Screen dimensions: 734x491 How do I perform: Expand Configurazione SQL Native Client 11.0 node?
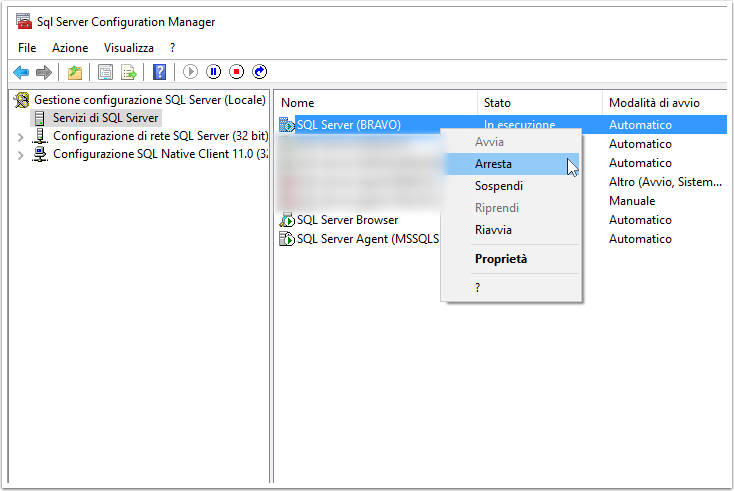pyautogui.click(x=20, y=155)
